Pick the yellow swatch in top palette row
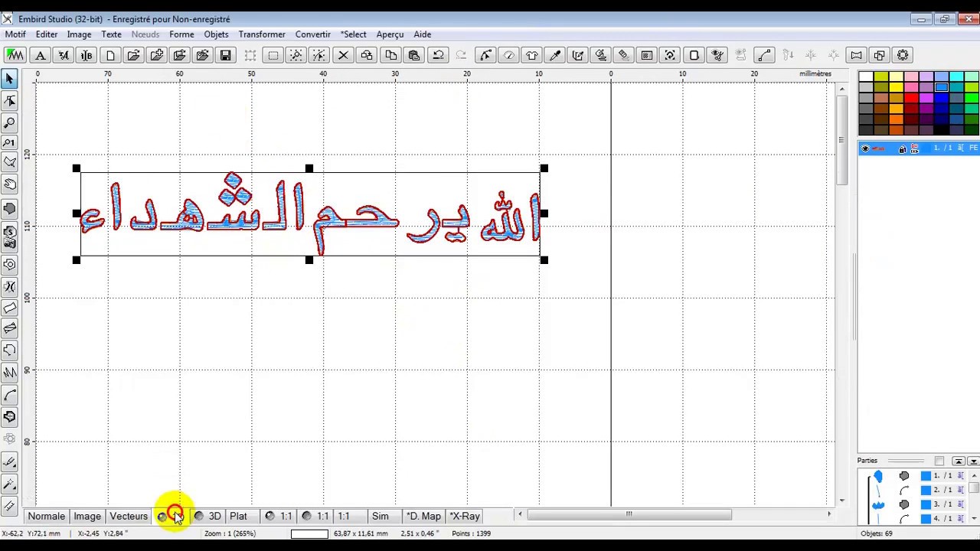This screenshot has height=551, width=980. tap(896, 77)
